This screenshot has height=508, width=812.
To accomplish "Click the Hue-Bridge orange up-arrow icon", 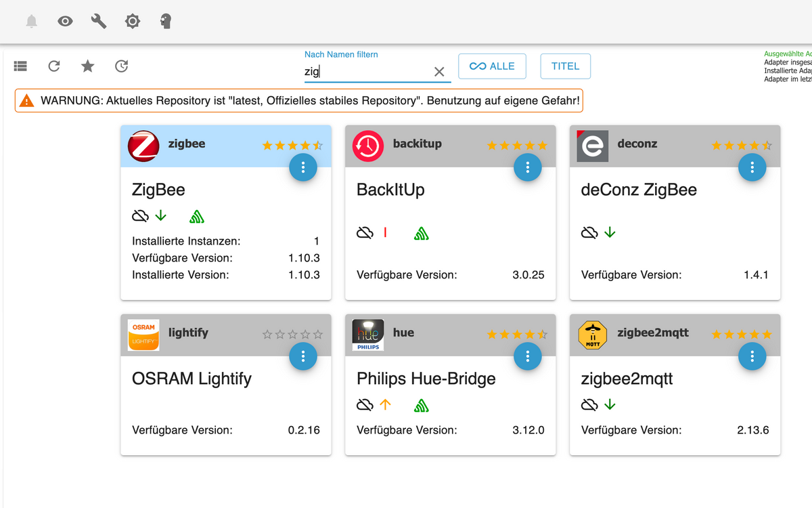I will pos(385,404).
